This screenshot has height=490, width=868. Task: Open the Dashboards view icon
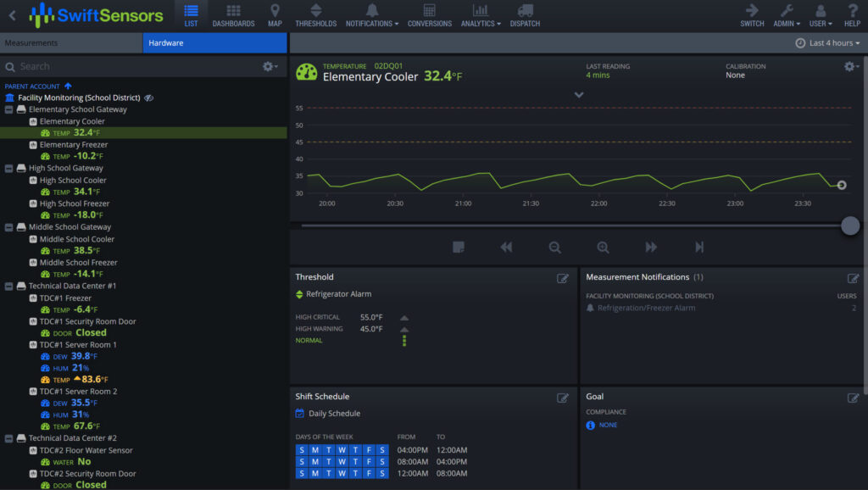[x=233, y=10]
